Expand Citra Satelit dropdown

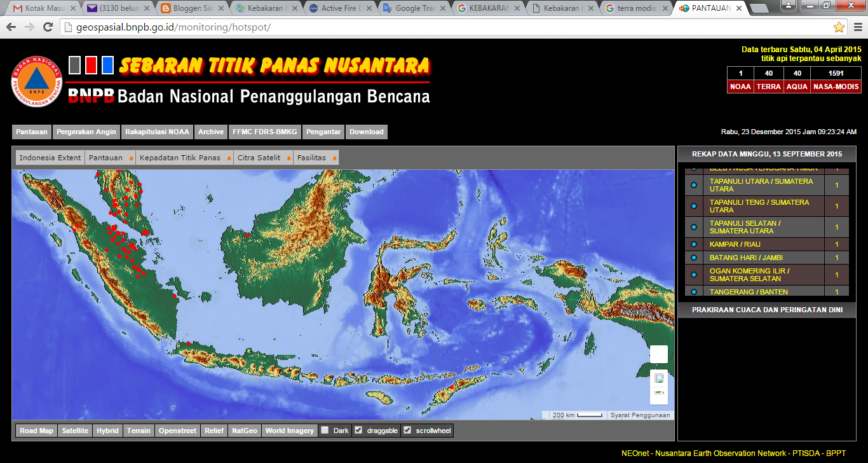[264, 158]
